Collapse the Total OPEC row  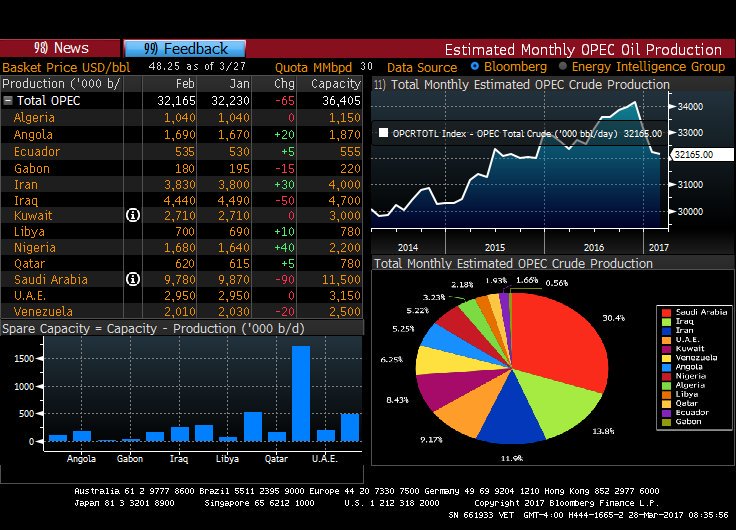8,101
